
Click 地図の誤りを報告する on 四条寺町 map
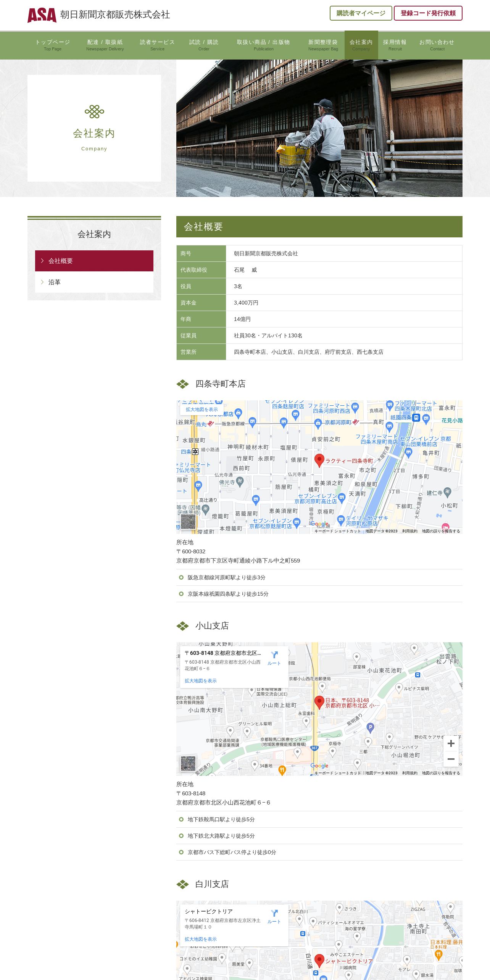(441, 531)
